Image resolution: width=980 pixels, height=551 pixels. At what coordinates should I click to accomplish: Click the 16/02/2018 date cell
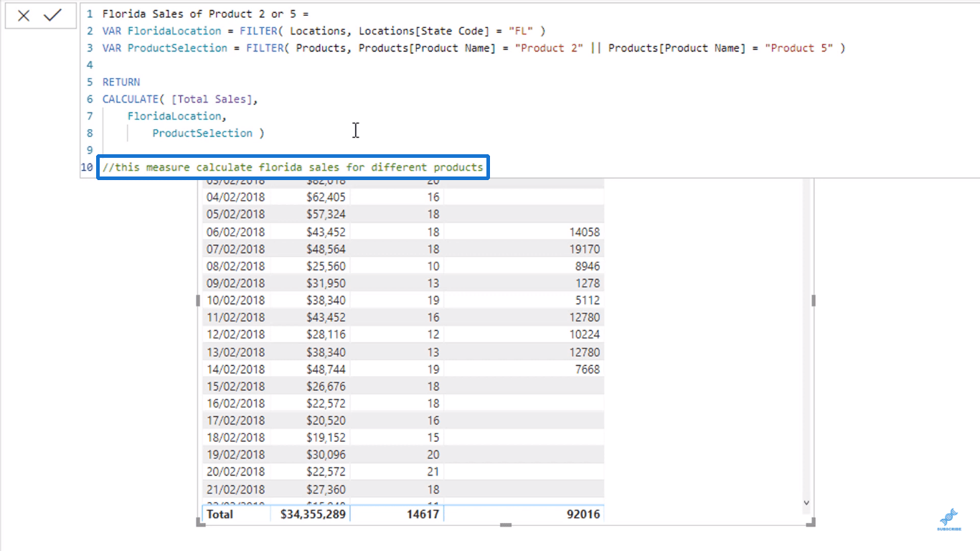(235, 403)
